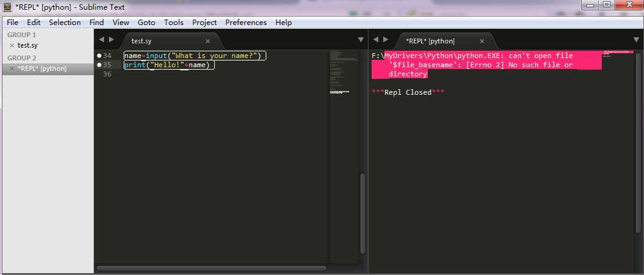Image resolution: width=644 pixels, height=275 pixels.
Task: Open the Tools menu
Action: click(174, 23)
